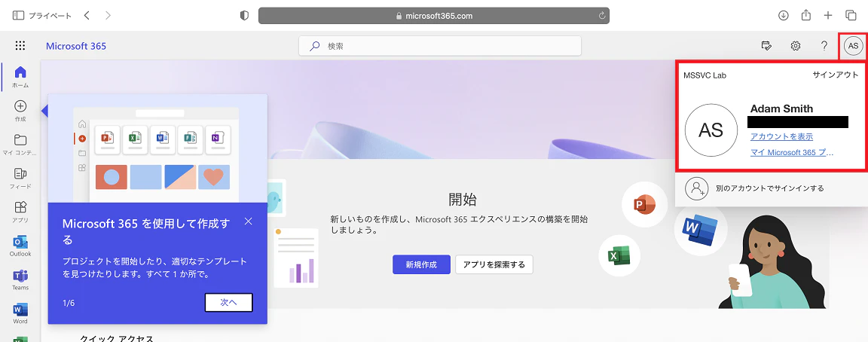Click サインアウト in account panel
Image resolution: width=868 pixels, height=342 pixels.
[836, 75]
